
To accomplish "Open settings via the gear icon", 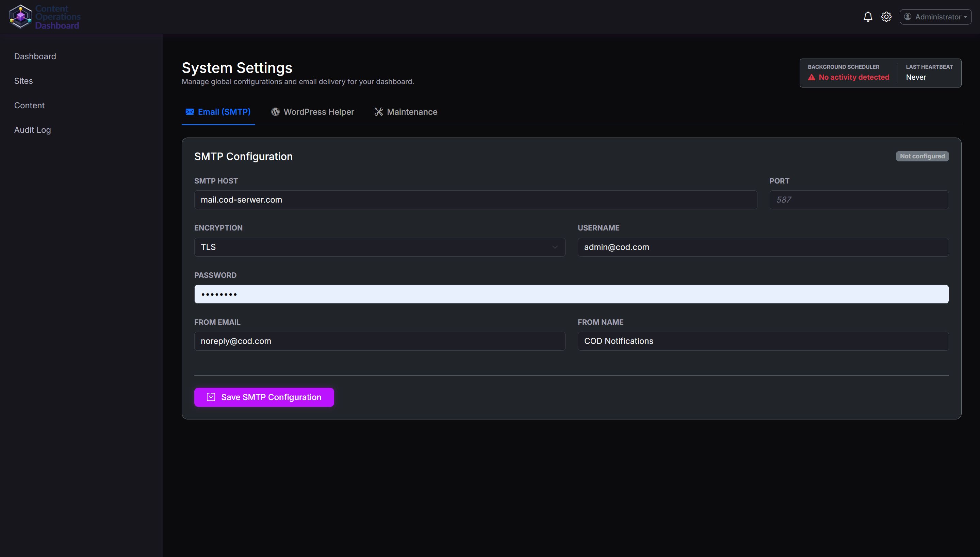I will (x=886, y=17).
